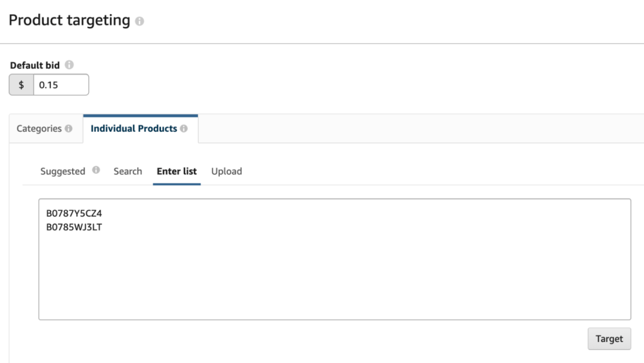
Task: Click info icon next to Default bid
Action: (x=69, y=65)
